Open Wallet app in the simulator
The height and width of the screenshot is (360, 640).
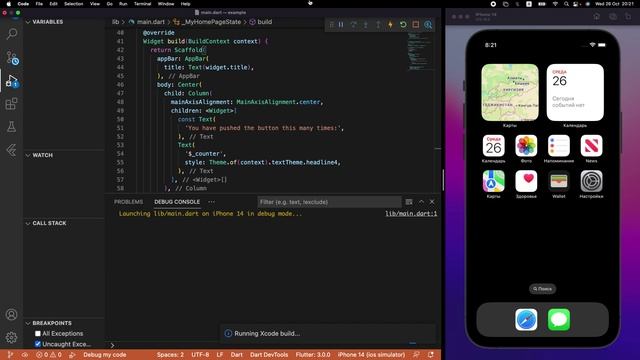point(559,181)
